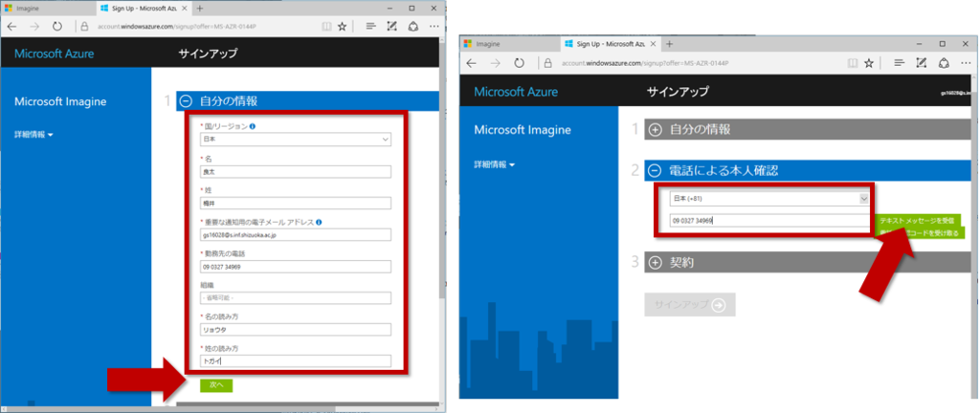Click Microsoft Azure logo in left window

tap(55, 54)
